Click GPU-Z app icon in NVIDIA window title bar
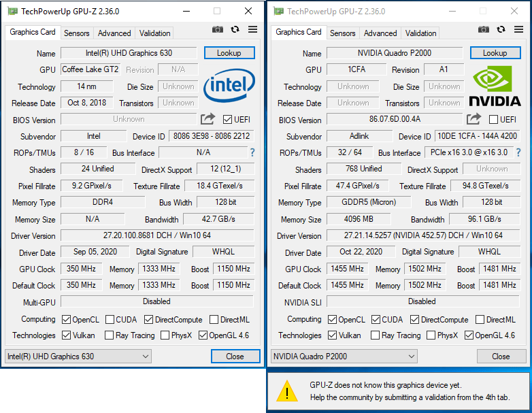 click(278, 11)
